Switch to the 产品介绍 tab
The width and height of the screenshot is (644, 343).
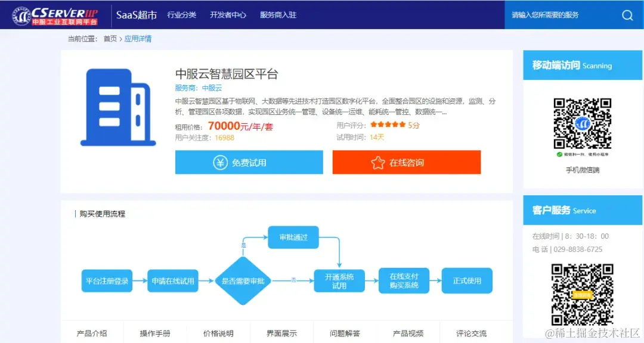coord(92,333)
